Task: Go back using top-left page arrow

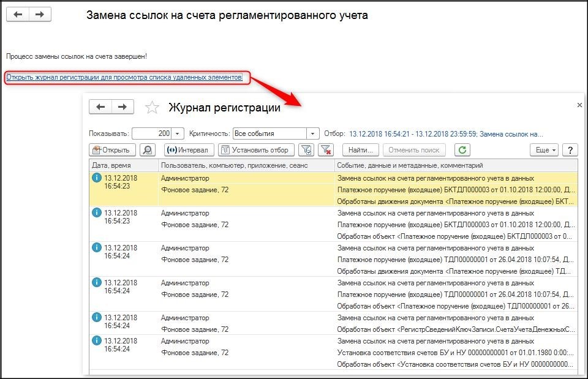Action: [18, 15]
